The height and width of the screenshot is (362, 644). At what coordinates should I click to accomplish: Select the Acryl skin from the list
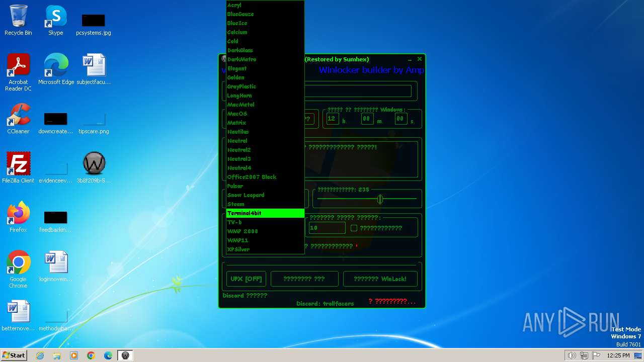tap(265, 5)
